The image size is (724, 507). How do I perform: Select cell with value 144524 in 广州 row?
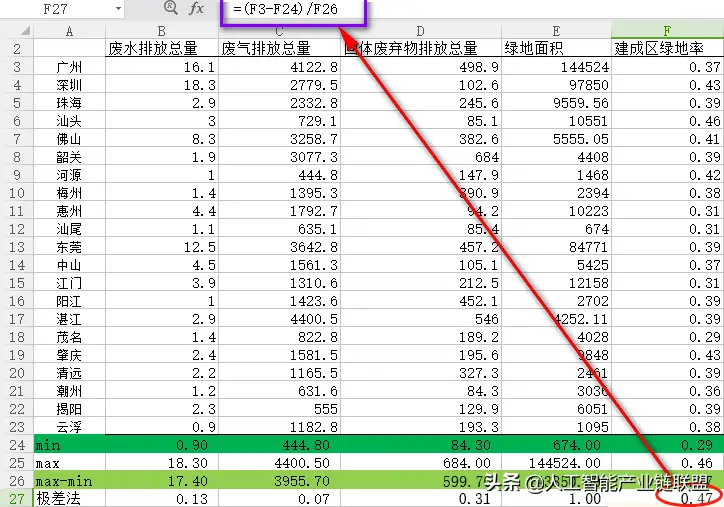[556, 67]
